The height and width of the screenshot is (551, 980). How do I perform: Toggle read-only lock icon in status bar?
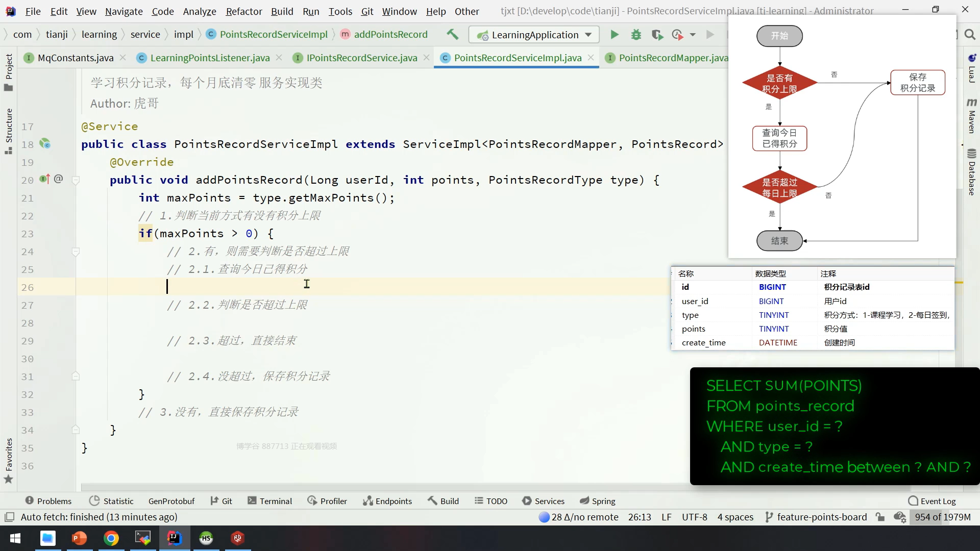pos(880,517)
